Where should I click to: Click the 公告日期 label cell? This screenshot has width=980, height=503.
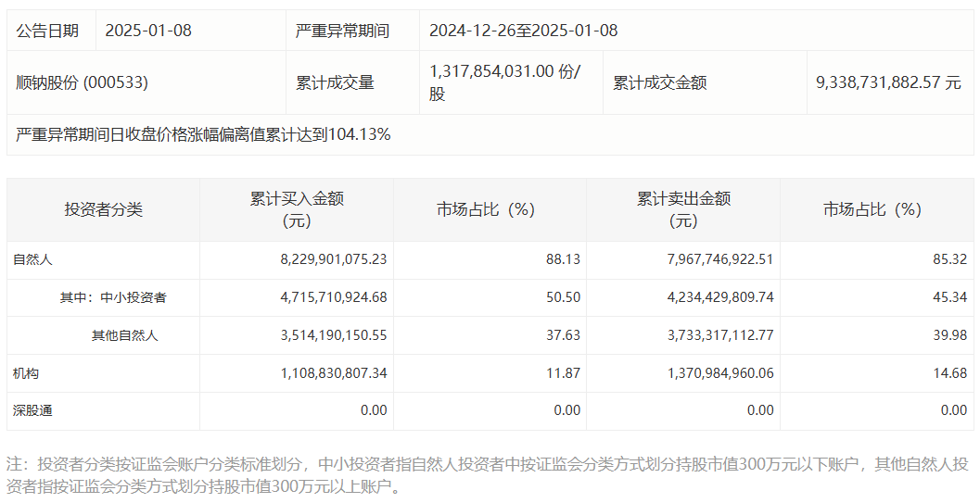coord(51,31)
